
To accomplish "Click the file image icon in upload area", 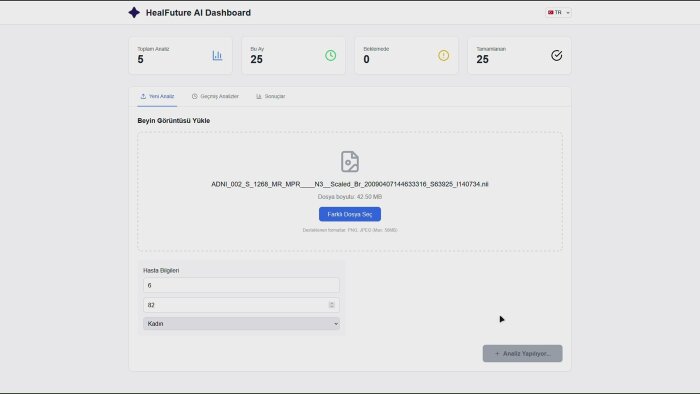I will [x=350, y=162].
